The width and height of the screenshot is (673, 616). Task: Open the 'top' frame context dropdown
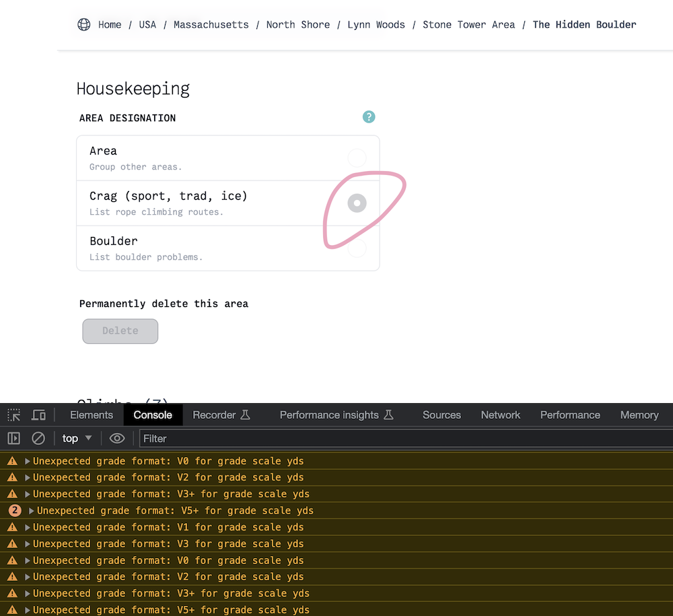(x=76, y=438)
